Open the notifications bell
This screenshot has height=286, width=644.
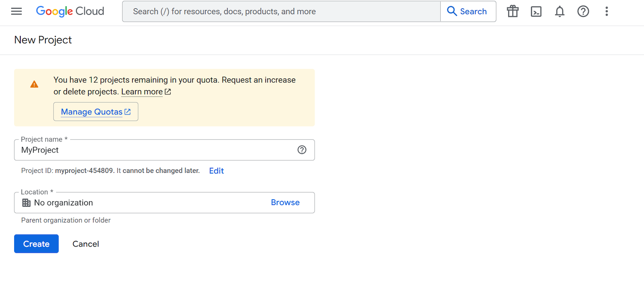coord(559,11)
